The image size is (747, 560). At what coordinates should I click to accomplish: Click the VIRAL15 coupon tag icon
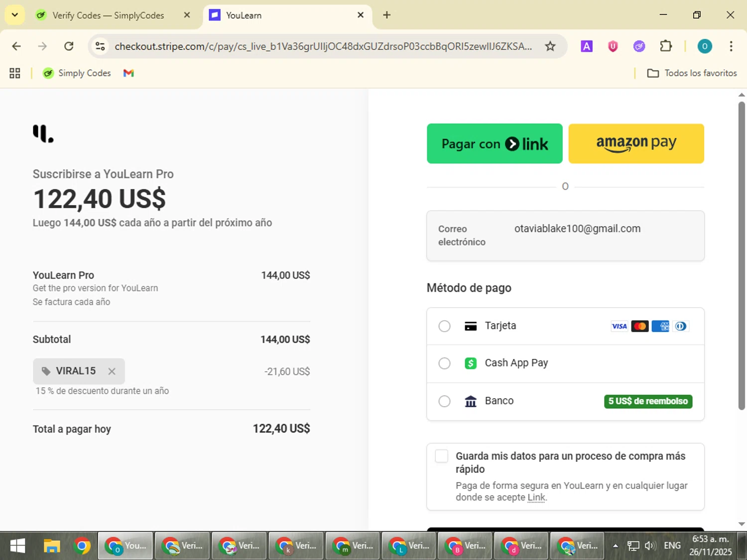[46, 371]
